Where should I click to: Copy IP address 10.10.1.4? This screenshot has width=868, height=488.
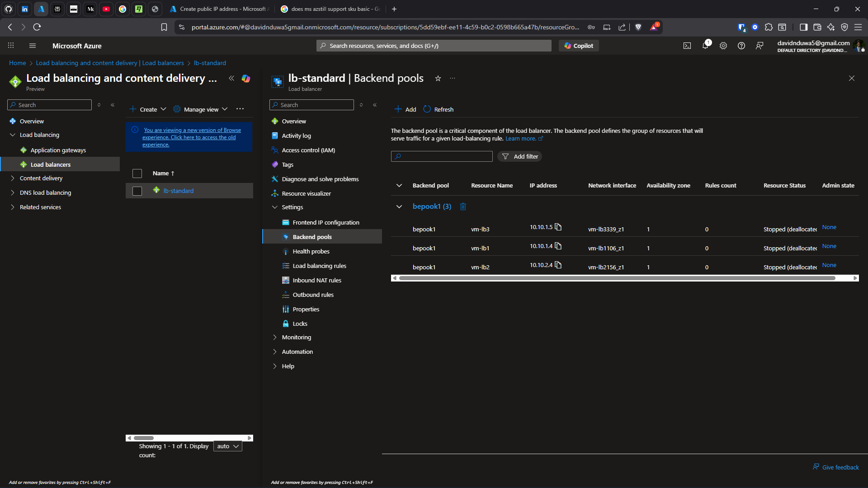[558, 246]
